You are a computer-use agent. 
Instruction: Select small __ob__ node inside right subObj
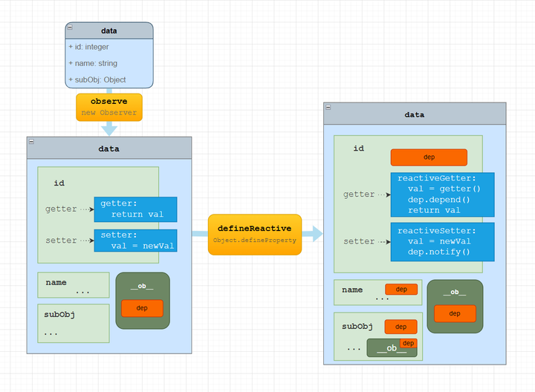click(392, 347)
